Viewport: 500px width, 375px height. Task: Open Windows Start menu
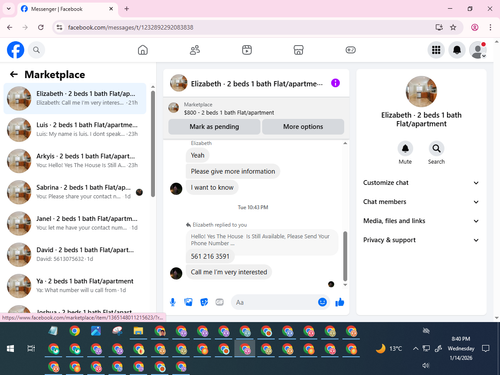[x=10, y=349]
